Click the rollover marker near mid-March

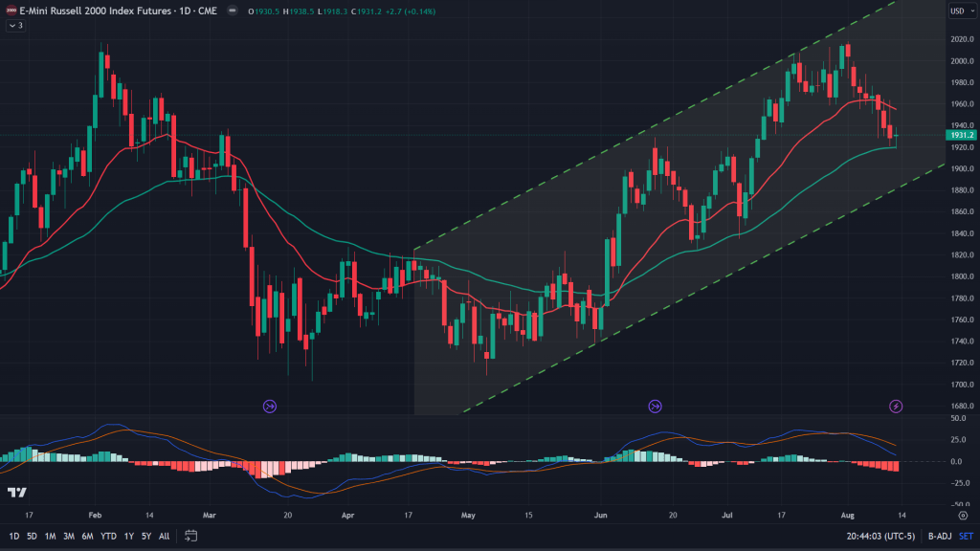tap(270, 407)
